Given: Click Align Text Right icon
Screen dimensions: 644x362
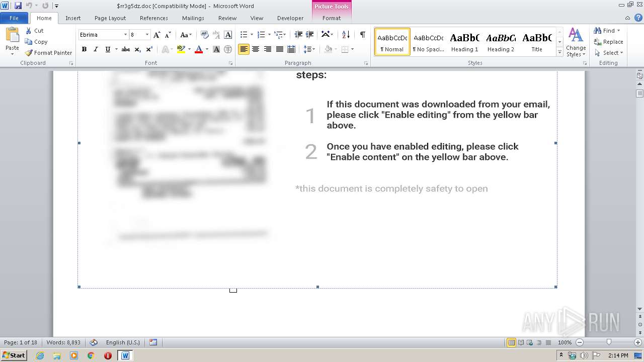Looking at the screenshot, I should pyautogui.click(x=268, y=49).
